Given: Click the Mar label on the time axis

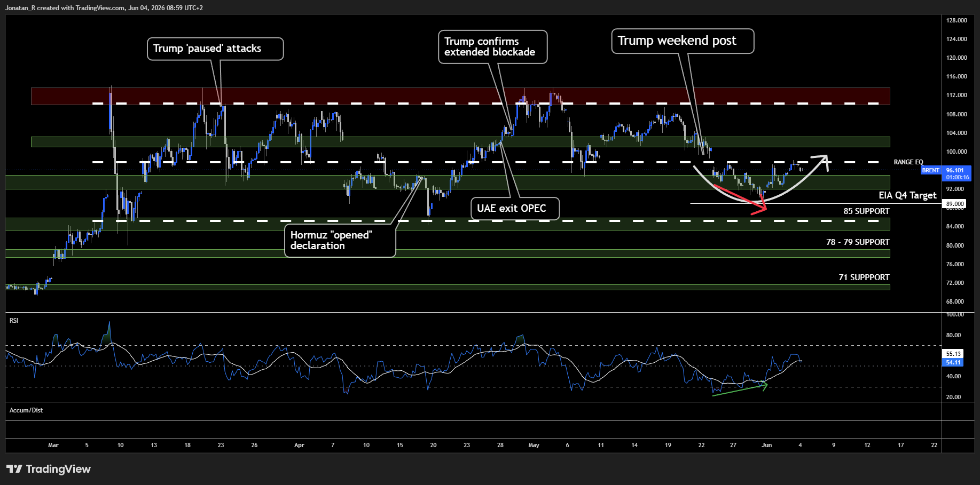Looking at the screenshot, I should (53, 445).
